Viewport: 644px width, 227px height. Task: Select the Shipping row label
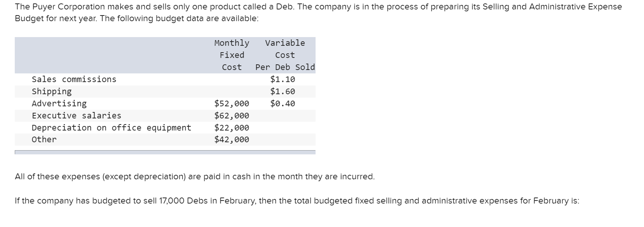[52, 92]
